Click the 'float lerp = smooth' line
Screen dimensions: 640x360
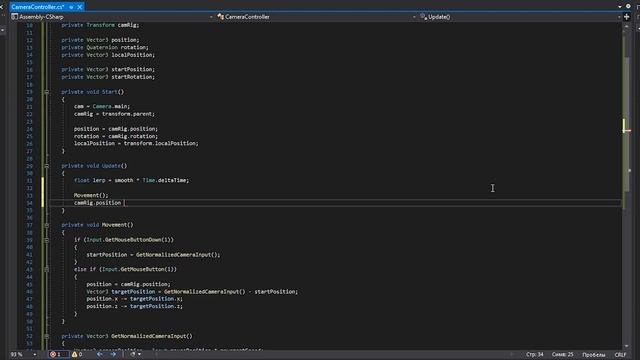pyautogui.click(x=131, y=180)
